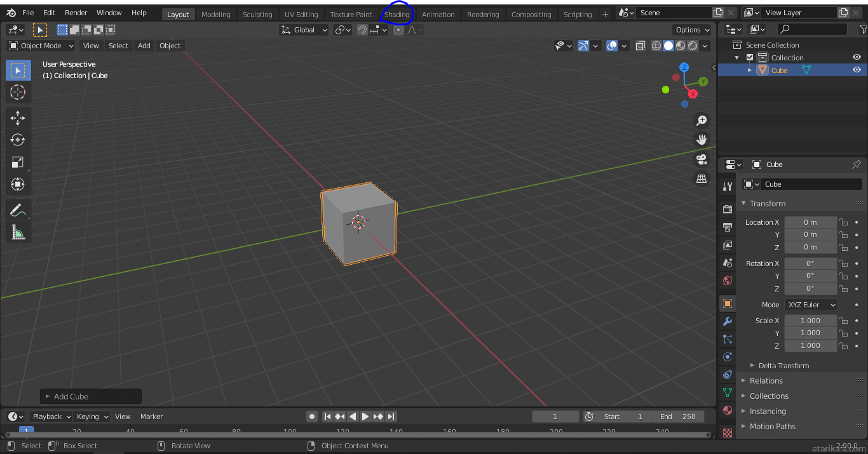Open the File menu
This screenshot has height=454, width=868.
[28, 13]
